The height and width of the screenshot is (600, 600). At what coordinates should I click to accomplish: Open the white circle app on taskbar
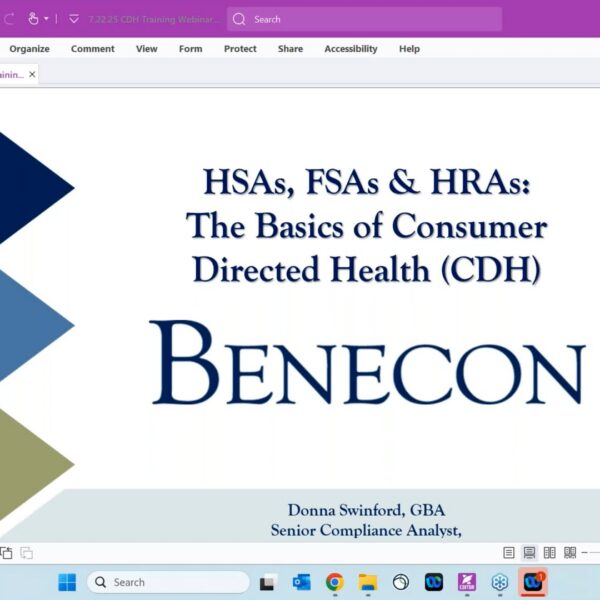(x=401, y=582)
